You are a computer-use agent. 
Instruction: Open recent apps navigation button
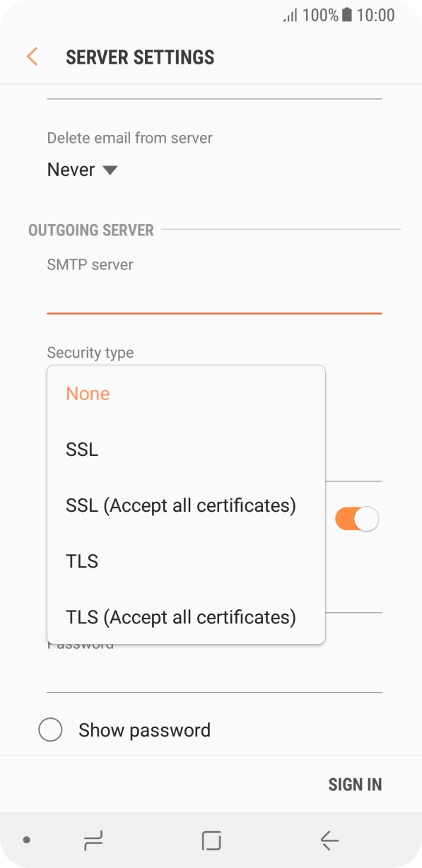tap(93, 840)
